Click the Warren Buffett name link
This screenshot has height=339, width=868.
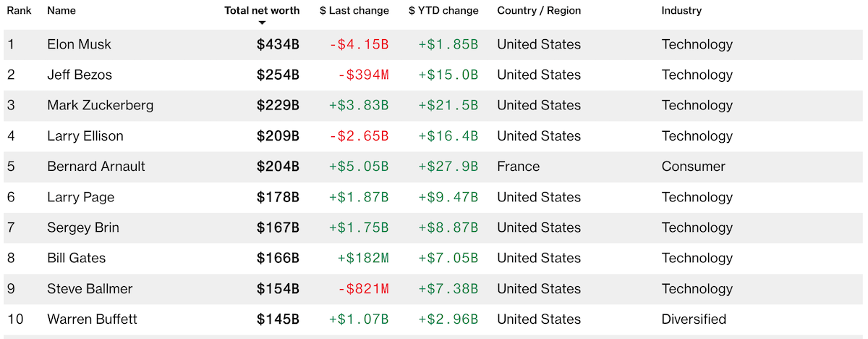coord(92,319)
